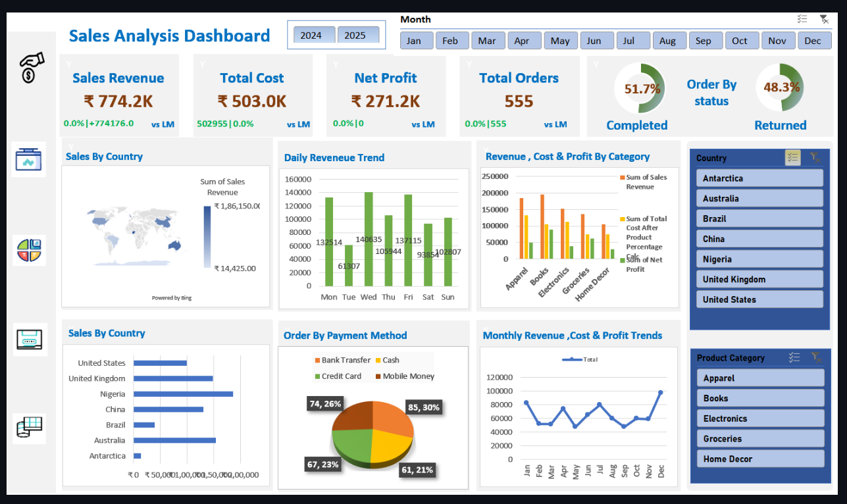
Task: Select the colorful pie chart sidebar icon
Action: click(x=29, y=251)
